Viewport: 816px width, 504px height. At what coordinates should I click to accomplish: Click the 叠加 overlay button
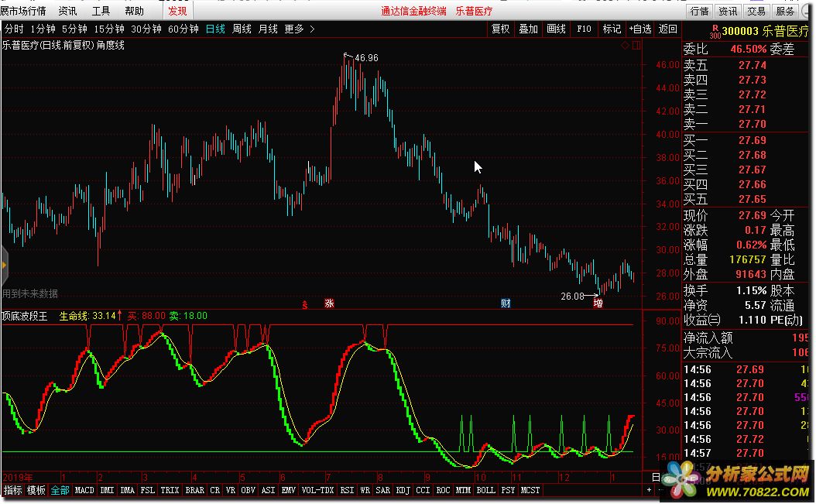click(x=528, y=29)
